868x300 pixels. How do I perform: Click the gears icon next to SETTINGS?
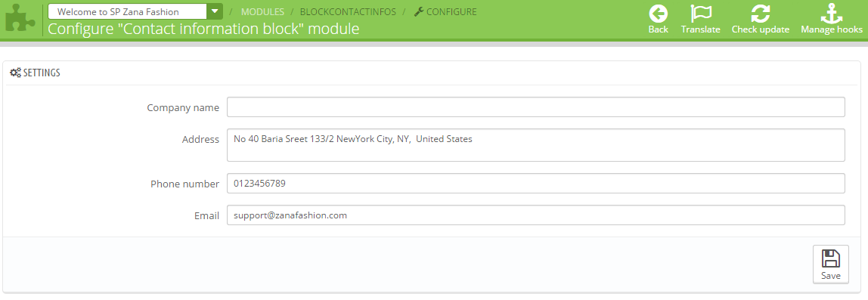point(15,73)
